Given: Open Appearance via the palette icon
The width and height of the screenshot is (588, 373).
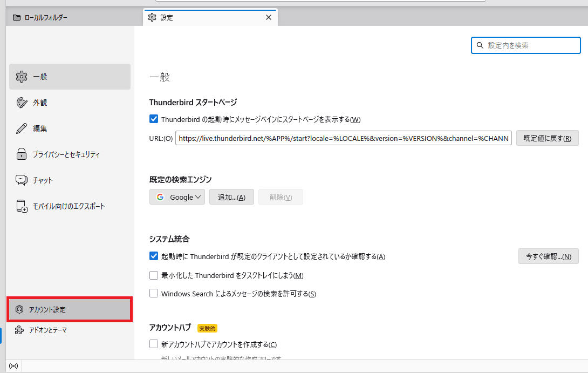Looking at the screenshot, I should tap(22, 103).
